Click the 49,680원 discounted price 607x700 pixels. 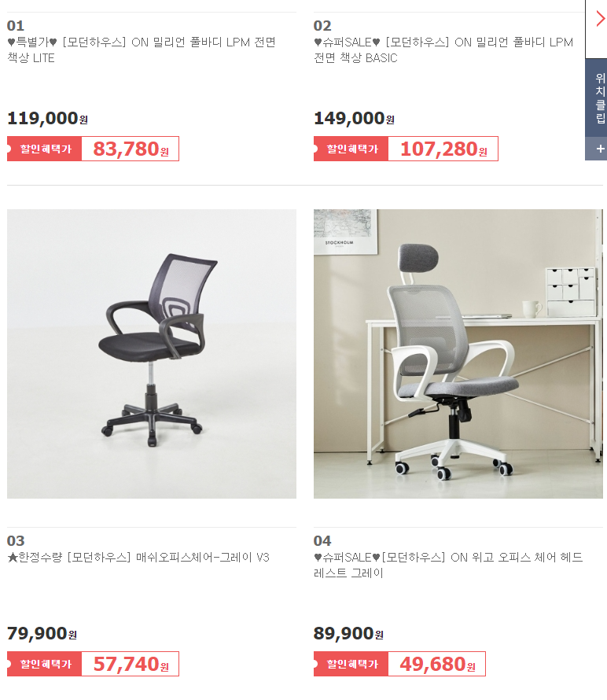[437, 664]
